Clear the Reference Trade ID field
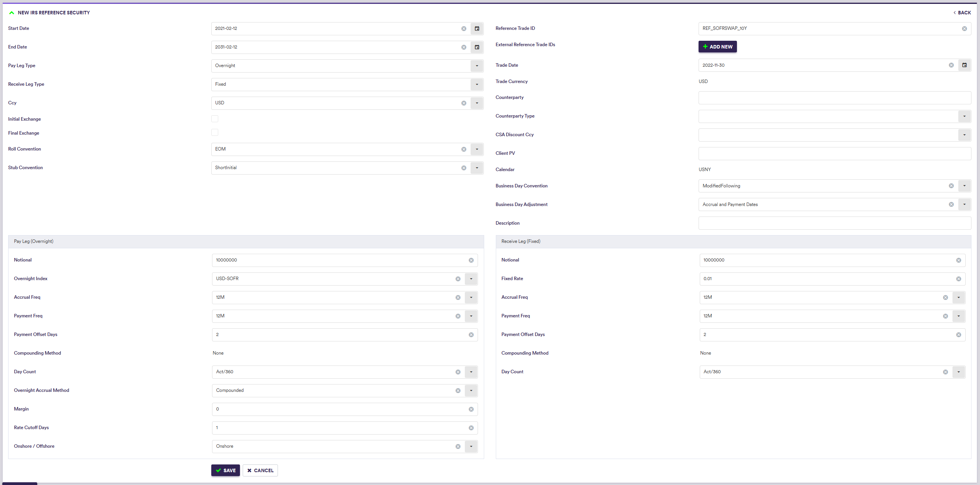Screen dimensions: 980x485 pos(964,29)
